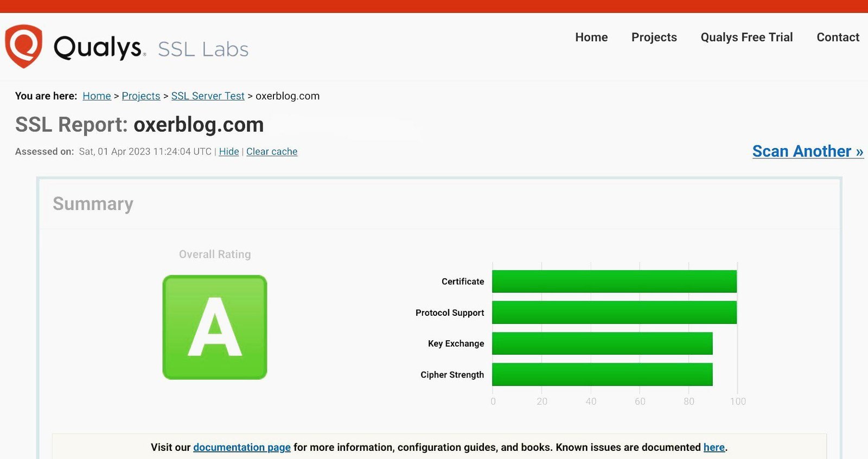This screenshot has width=868, height=459.
Task: Click the 'Overall Rating' label
Action: click(x=215, y=254)
